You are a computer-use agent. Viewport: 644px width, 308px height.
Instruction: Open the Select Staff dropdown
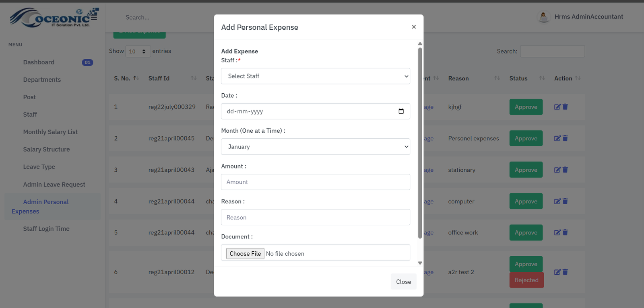point(315,76)
